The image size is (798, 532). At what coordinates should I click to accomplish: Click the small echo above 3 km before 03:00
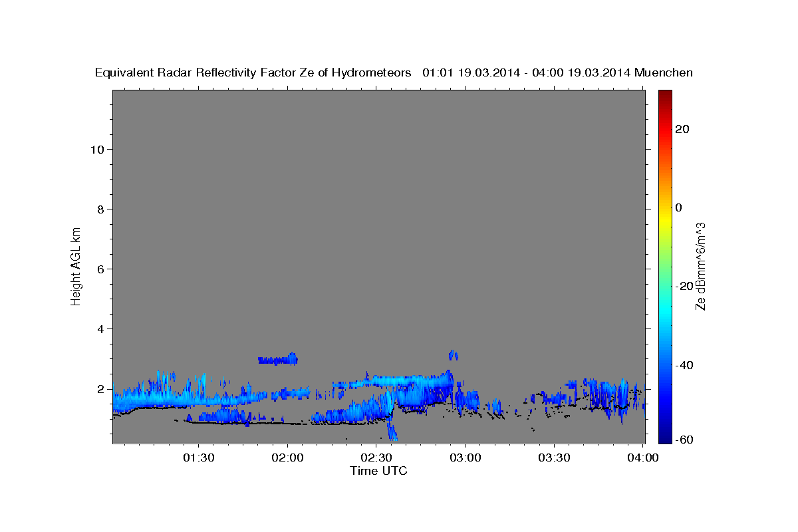pyautogui.click(x=454, y=354)
